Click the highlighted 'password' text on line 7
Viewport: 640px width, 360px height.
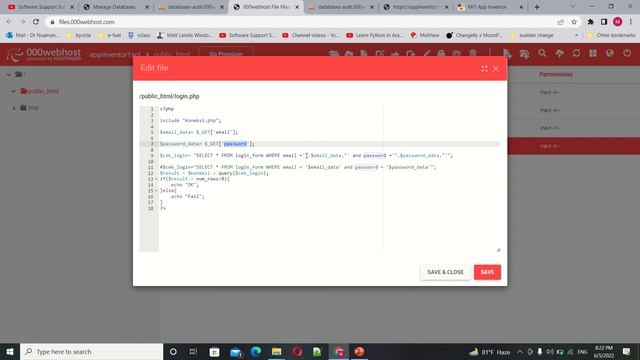pos(236,144)
